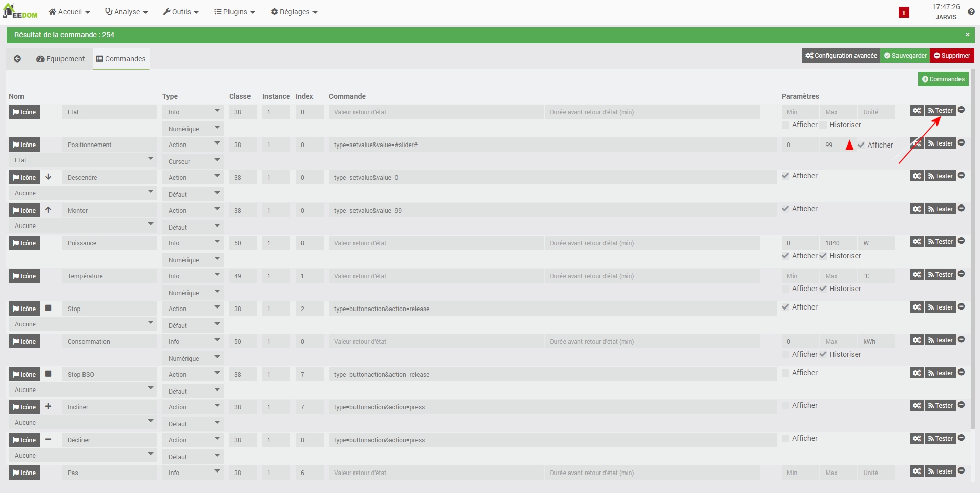Open the Outils menu
Image resolution: width=980 pixels, height=493 pixels.
181,12
